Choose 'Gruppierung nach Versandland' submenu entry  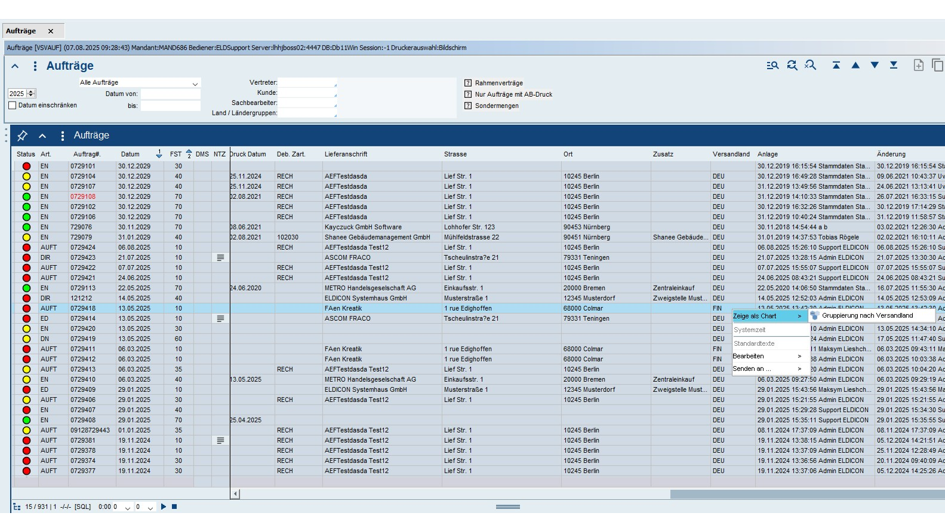[x=866, y=316]
